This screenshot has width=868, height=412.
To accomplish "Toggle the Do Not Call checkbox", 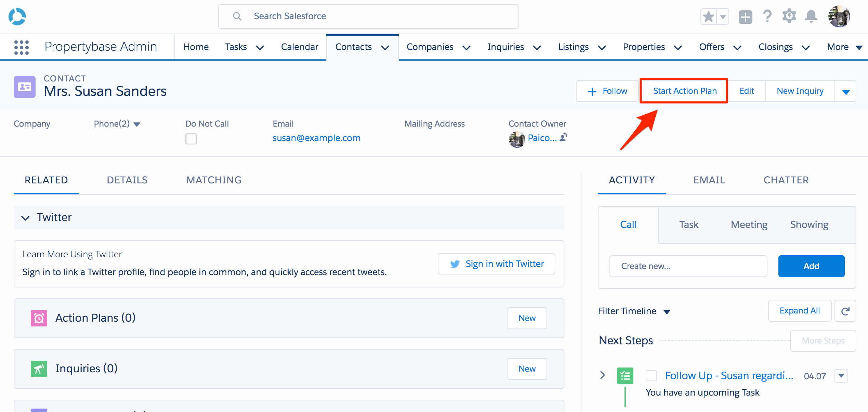I will 191,139.
